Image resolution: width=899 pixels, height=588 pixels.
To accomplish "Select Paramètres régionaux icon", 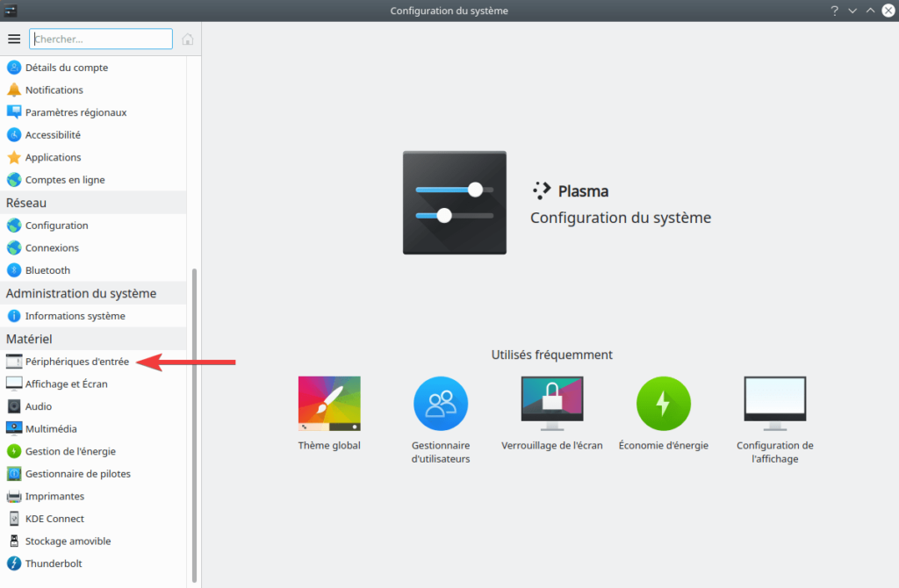I will (x=14, y=112).
